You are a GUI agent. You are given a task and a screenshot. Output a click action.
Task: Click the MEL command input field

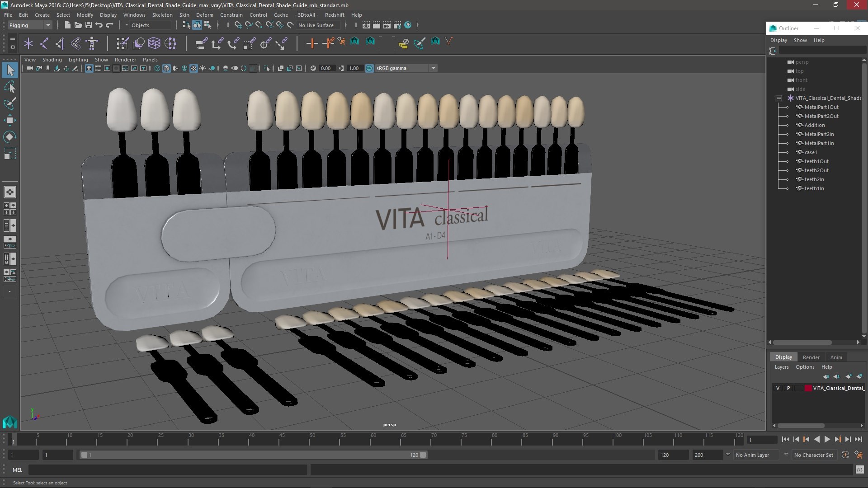pyautogui.click(x=167, y=470)
